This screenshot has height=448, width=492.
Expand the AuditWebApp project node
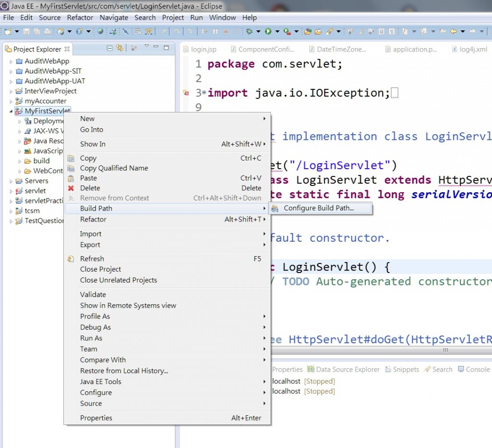(11, 62)
